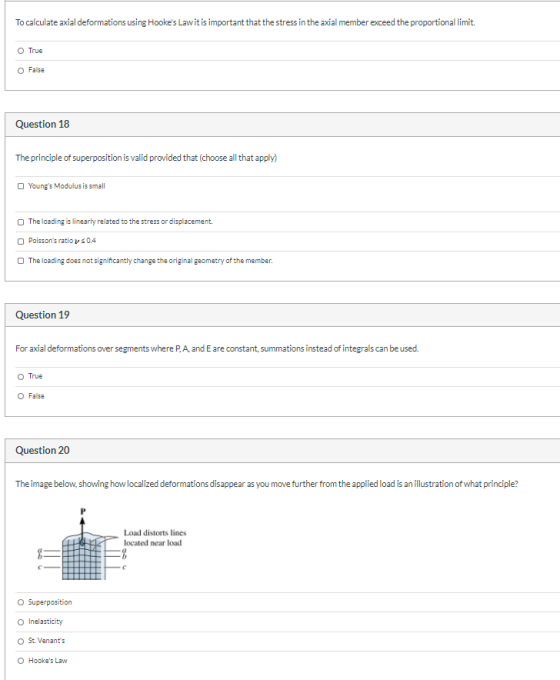560x680 pixels.
Task: Check 'The loading is linearly related to stress' option
Action: (20, 222)
